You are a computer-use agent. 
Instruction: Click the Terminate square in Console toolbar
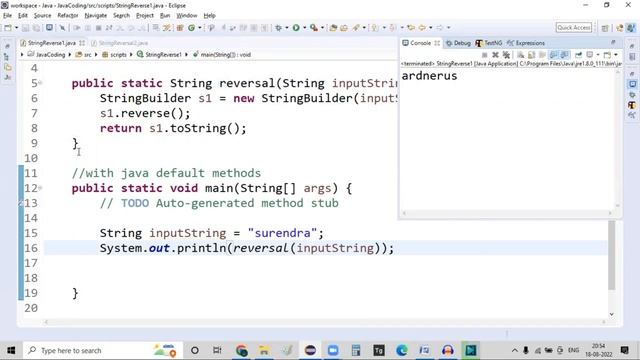click(484, 55)
